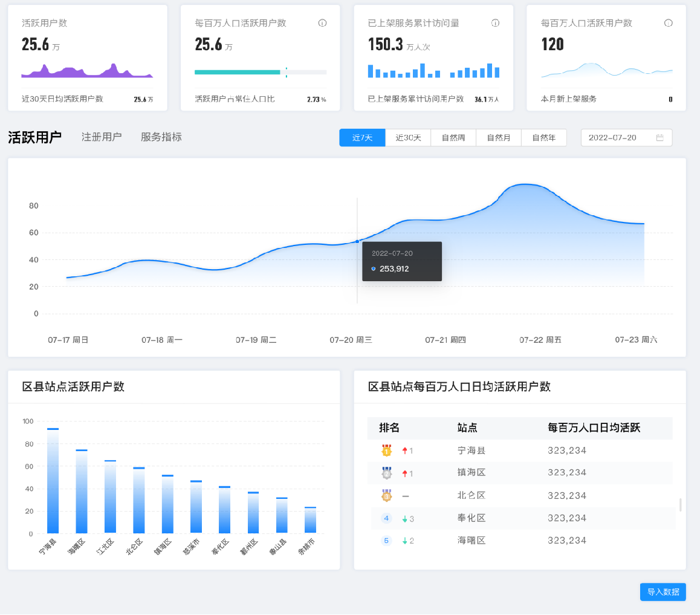The height and width of the screenshot is (615, 700).
Task: Click 宁海县 bar in bar chart
Action: pyautogui.click(x=53, y=481)
